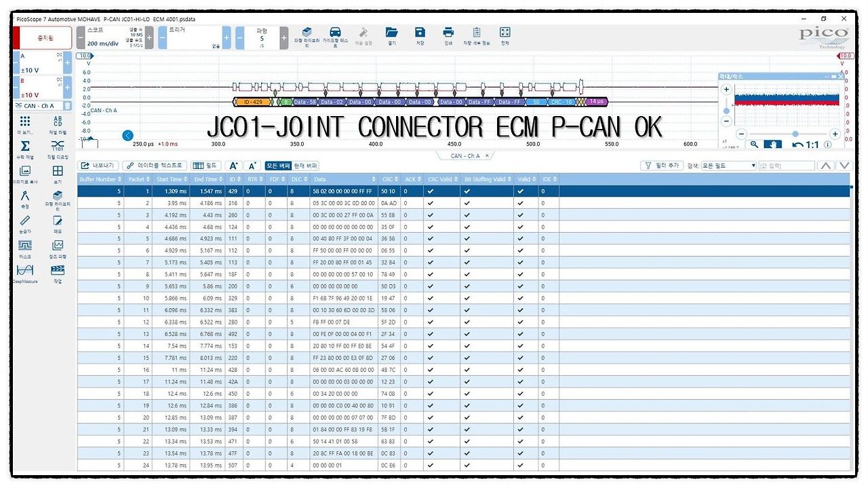
Task: Toggle the All Buffers table view
Action: 278,166
